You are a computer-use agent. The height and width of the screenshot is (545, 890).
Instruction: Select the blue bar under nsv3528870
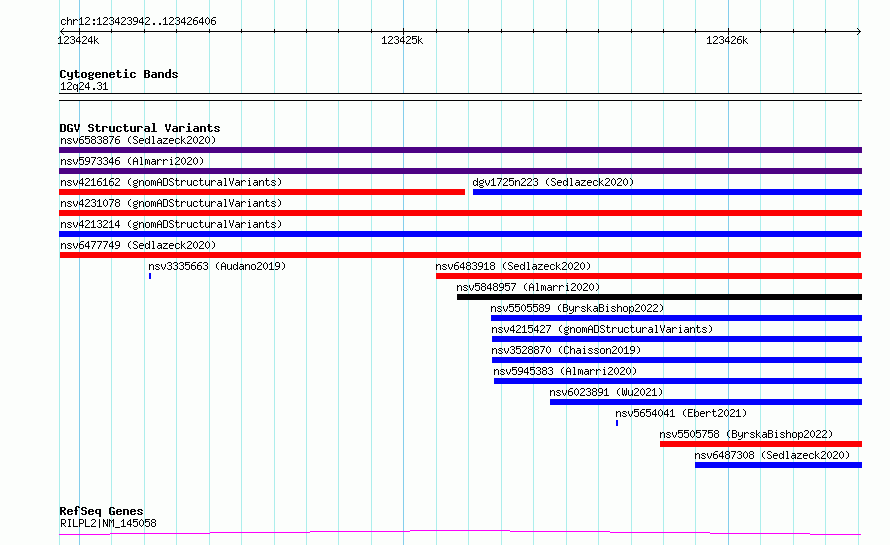tap(677, 360)
